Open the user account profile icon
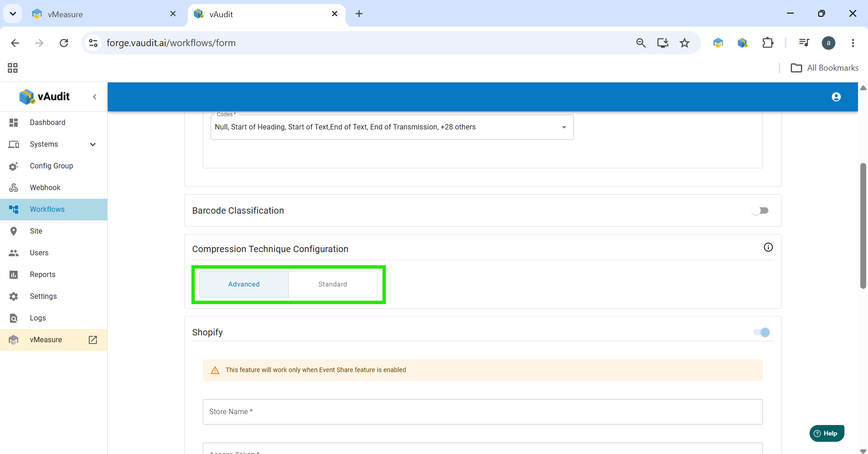Screen dimensions: 868x454 tap(836, 97)
